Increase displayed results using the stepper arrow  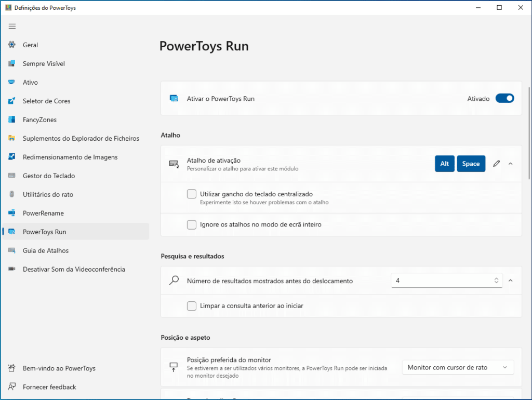[x=497, y=278]
